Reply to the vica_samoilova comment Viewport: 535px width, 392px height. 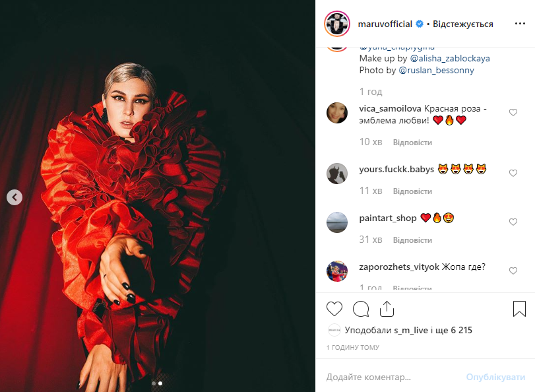[x=412, y=143]
